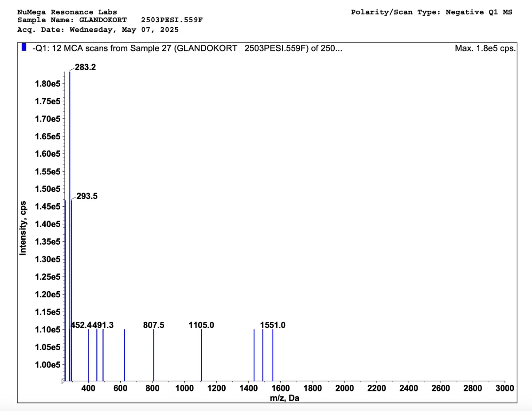Click the 1800 tick on the m/z axis

pyautogui.click(x=313, y=388)
